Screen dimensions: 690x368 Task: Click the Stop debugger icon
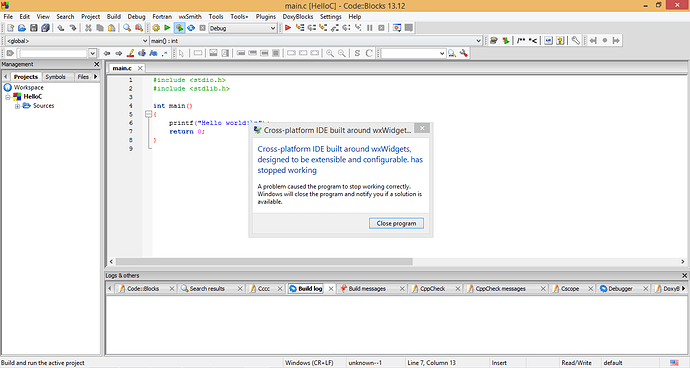(381, 28)
